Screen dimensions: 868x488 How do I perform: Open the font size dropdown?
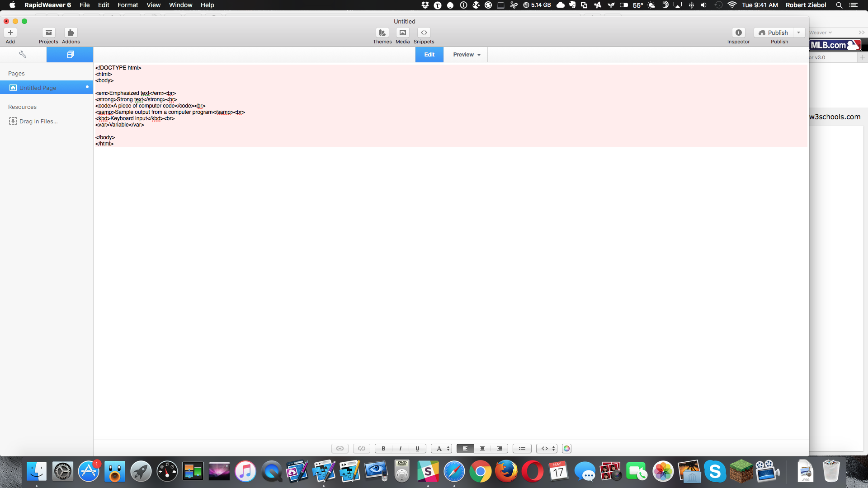pyautogui.click(x=441, y=449)
